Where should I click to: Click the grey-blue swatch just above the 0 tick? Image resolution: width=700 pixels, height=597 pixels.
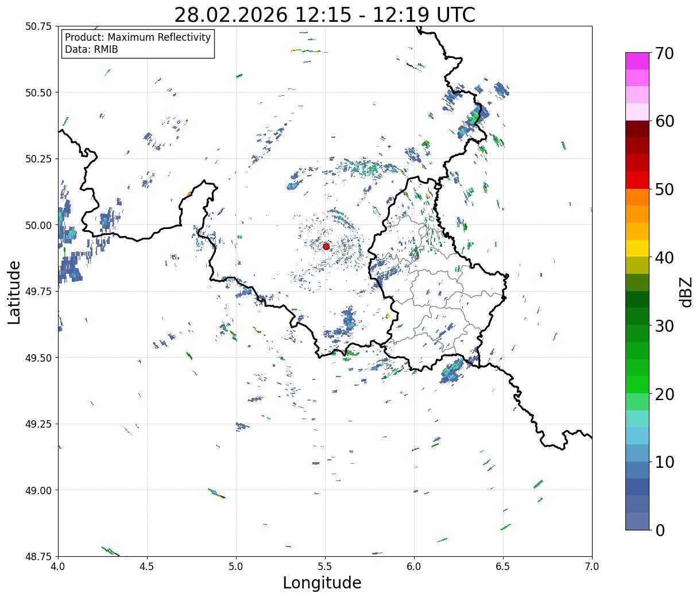637,521
